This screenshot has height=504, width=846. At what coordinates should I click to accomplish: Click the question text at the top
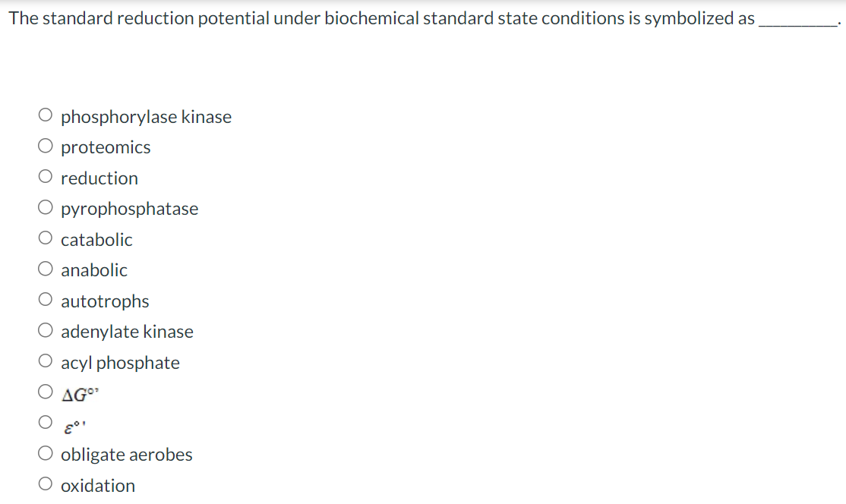(304, 18)
